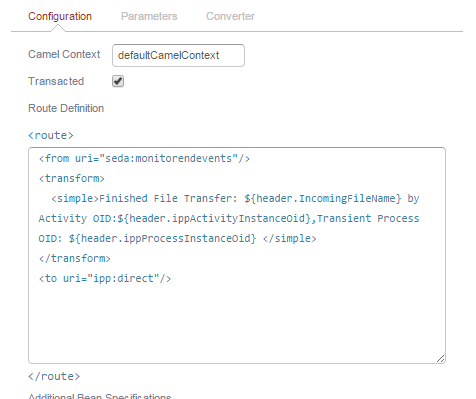Switch to the Parameters tab
The image size is (476, 399).
pos(149,16)
